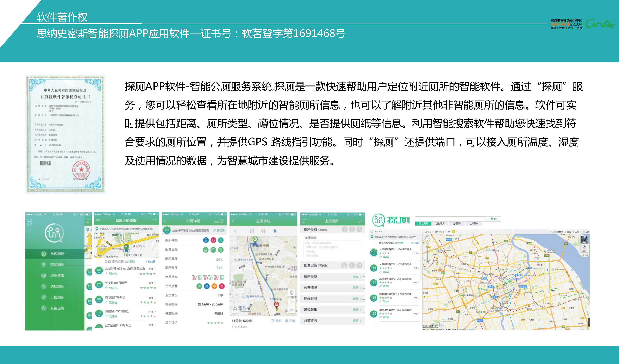
Task: Select the blue 良 air quality swatch
Action: click(x=207, y=286)
